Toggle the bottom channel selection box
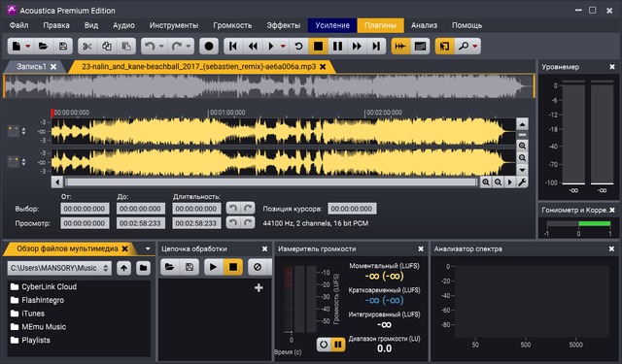 [13, 162]
